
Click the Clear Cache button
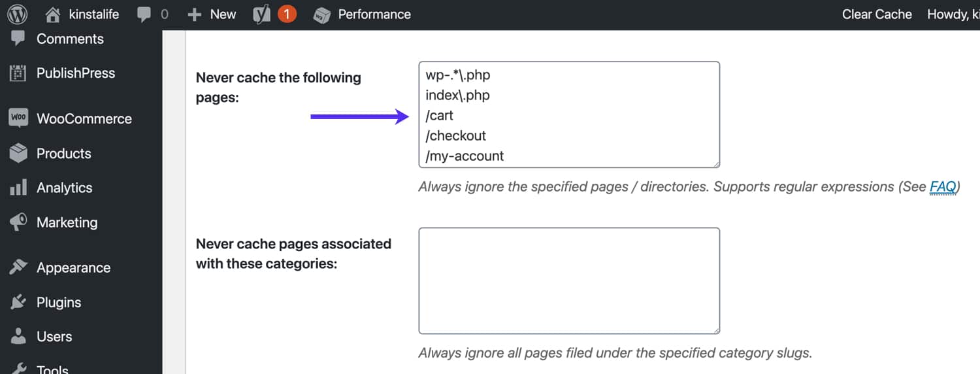(x=877, y=14)
